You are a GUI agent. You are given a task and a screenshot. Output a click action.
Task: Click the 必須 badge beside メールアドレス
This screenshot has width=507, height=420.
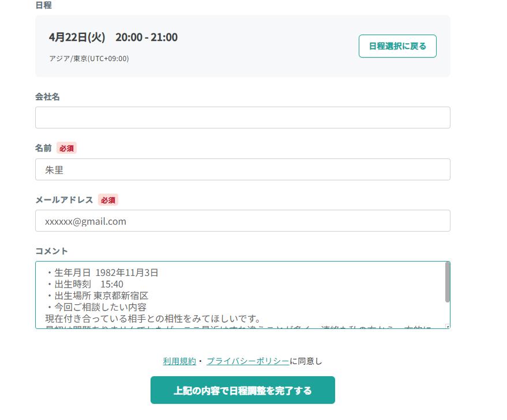108,200
